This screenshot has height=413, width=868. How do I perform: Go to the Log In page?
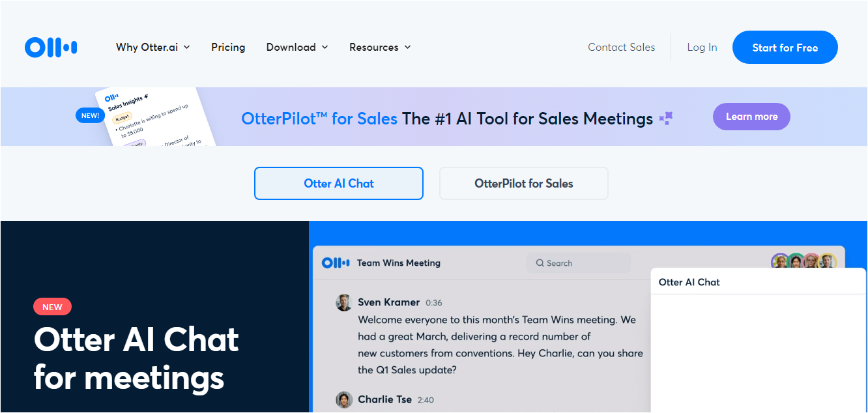point(702,48)
